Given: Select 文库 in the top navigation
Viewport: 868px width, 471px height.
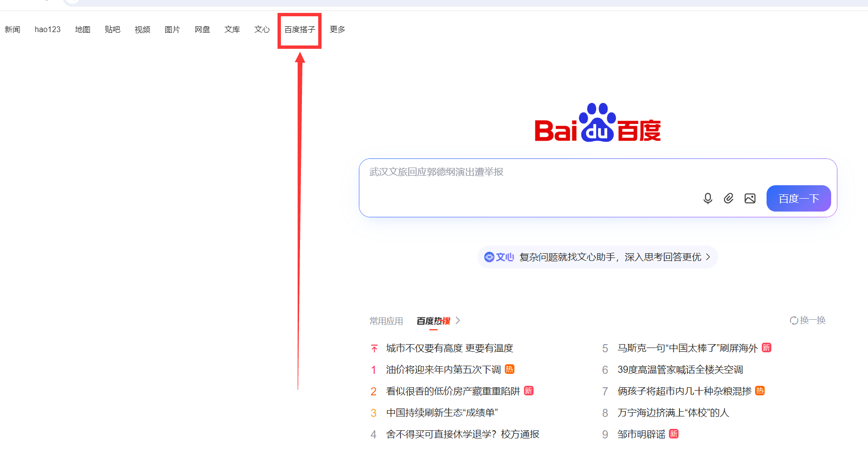Looking at the screenshot, I should click(232, 30).
